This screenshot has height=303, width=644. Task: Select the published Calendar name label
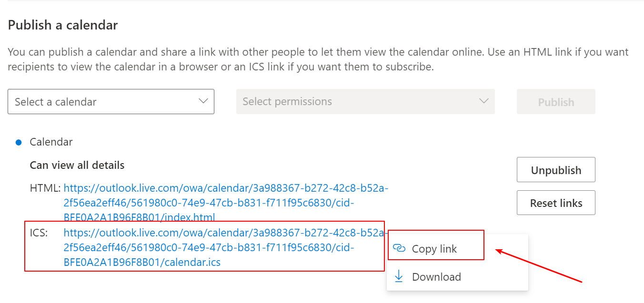click(51, 142)
